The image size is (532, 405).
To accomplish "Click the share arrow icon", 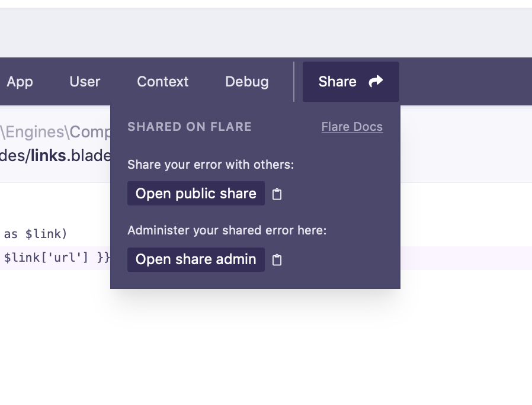I will (x=376, y=81).
